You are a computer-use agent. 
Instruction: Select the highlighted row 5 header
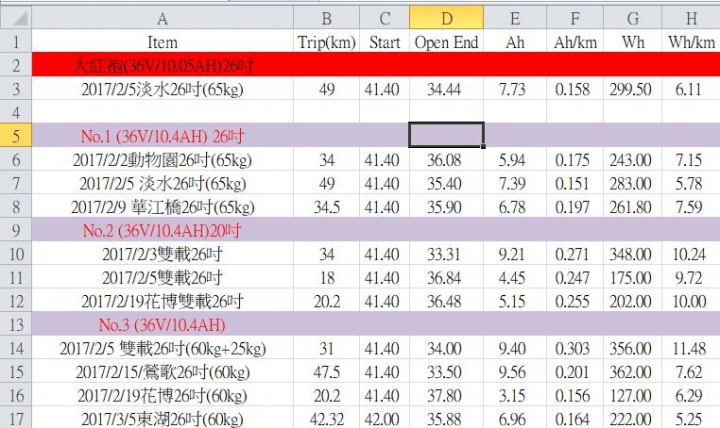(16, 135)
